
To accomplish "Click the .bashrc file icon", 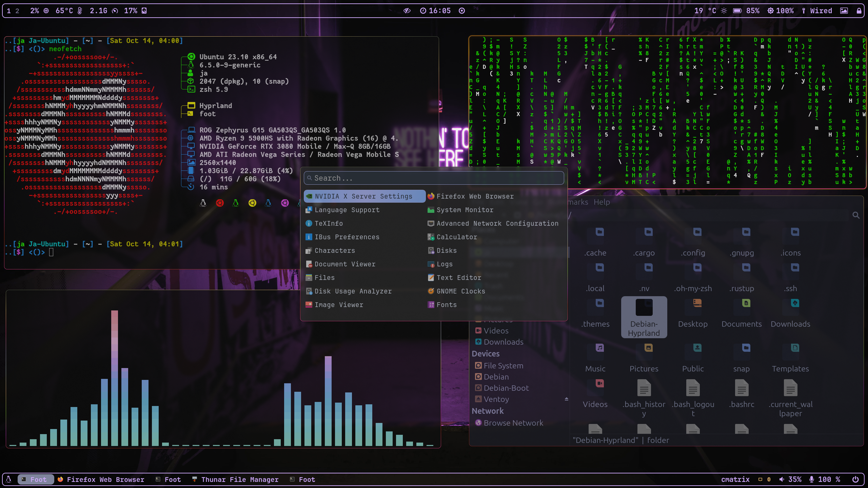I will (742, 388).
